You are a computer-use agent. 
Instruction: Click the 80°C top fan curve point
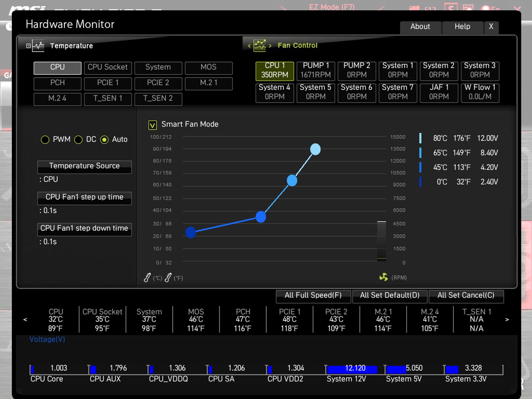[315, 149]
